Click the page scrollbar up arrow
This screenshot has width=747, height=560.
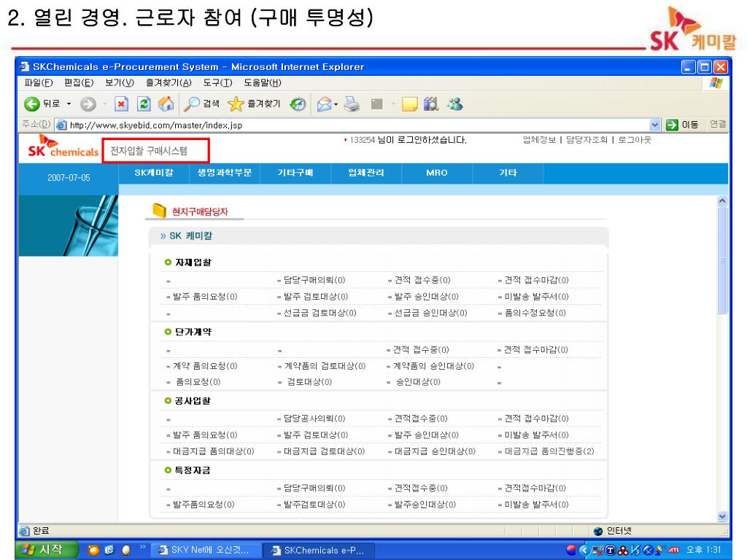722,201
